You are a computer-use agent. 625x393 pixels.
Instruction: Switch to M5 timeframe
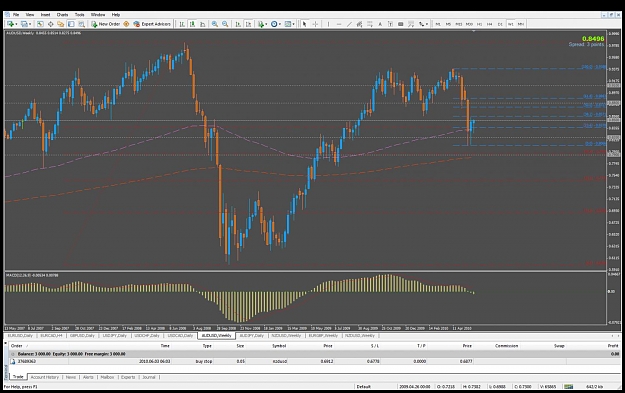click(448, 24)
